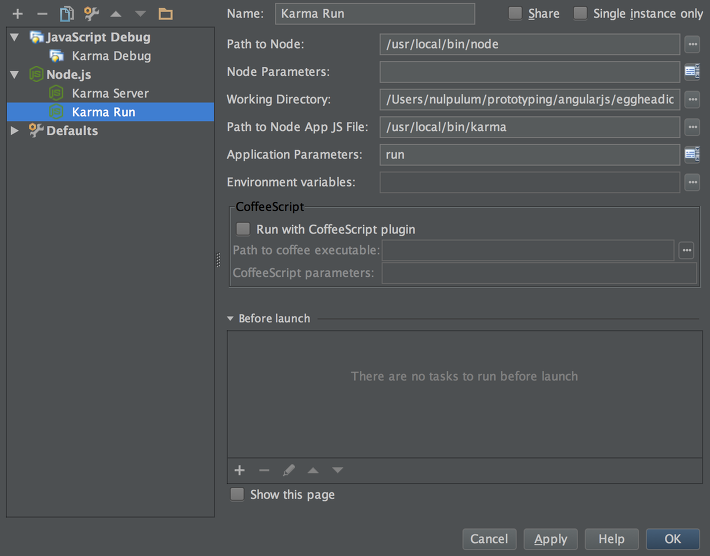Create a new folder for configurations

point(166,14)
